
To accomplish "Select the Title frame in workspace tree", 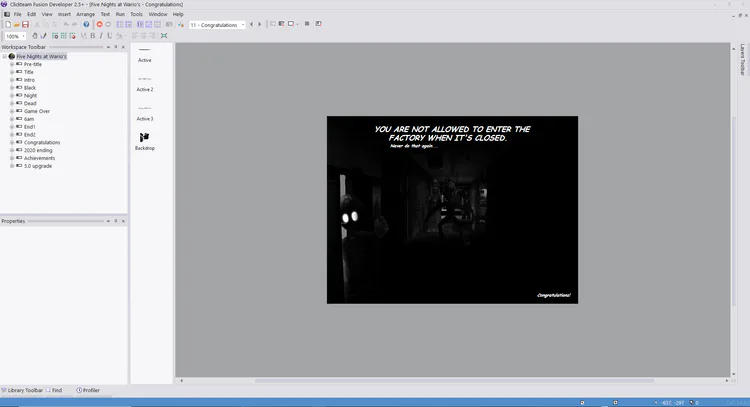I will tap(29, 72).
